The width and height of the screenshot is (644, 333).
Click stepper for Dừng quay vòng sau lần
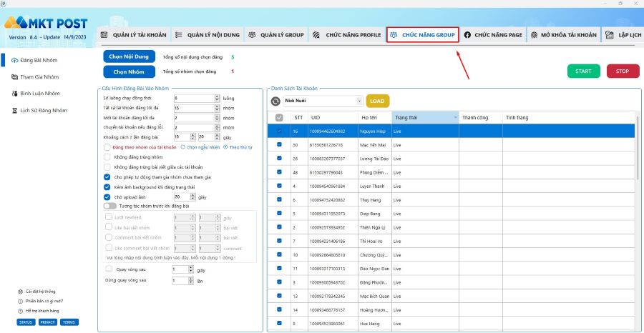pos(190,282)
